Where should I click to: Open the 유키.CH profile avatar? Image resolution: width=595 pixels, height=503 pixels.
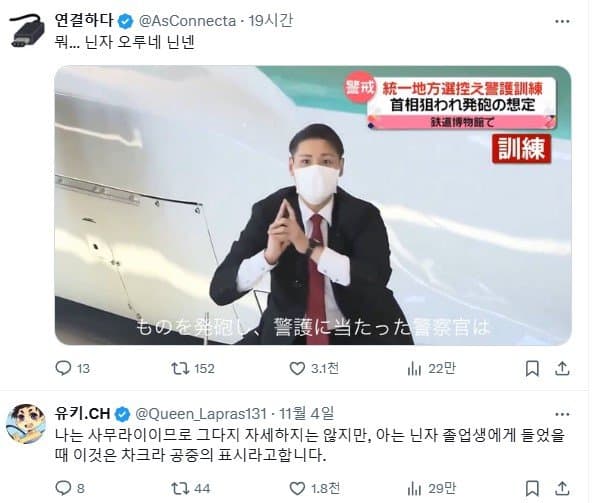[26, 424]
